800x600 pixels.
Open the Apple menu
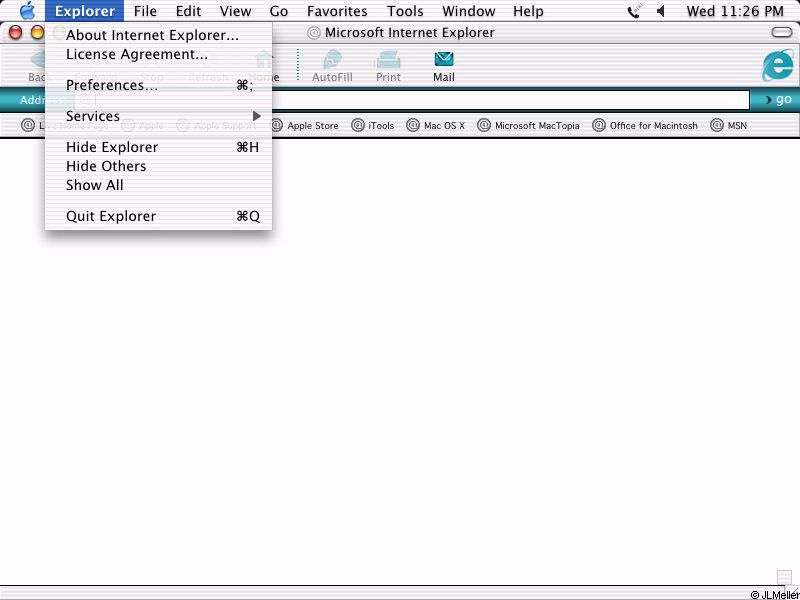coord(27,11)
